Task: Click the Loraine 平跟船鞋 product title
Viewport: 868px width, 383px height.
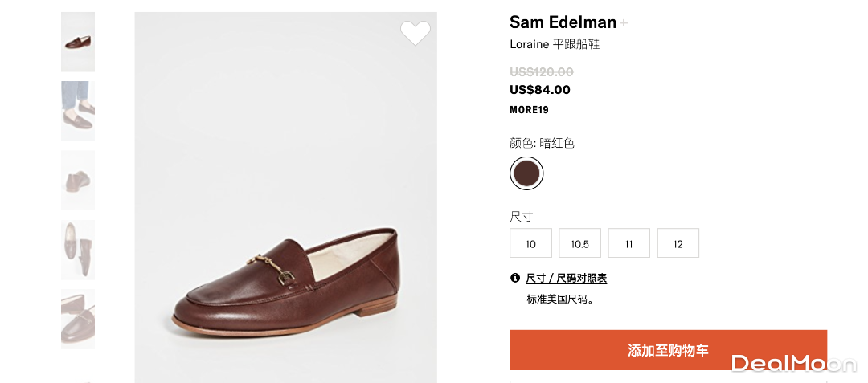Action: (555, 44)
